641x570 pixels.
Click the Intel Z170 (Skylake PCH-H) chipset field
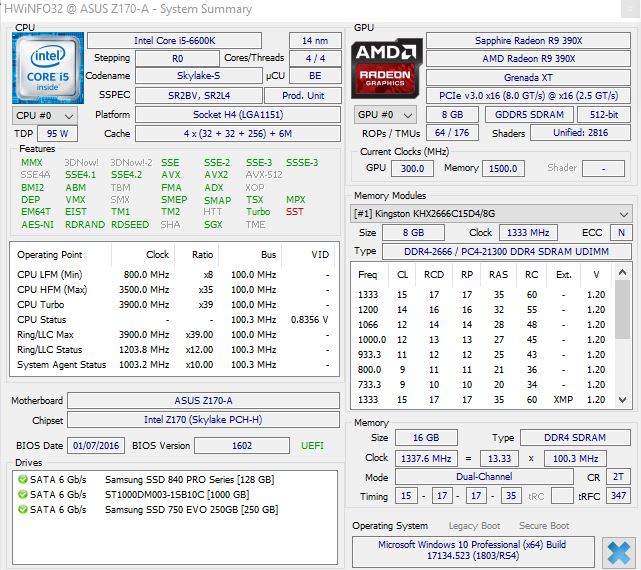pyautogui.click(x=203, y=420)
